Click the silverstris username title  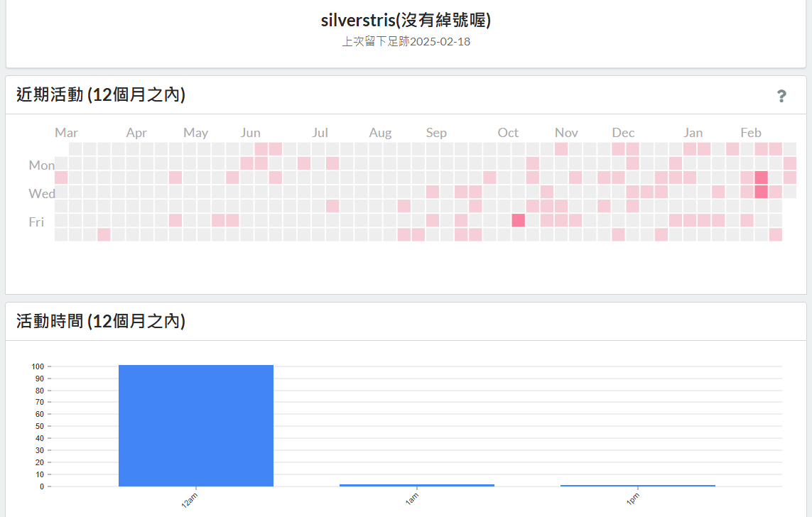[406, 20]
